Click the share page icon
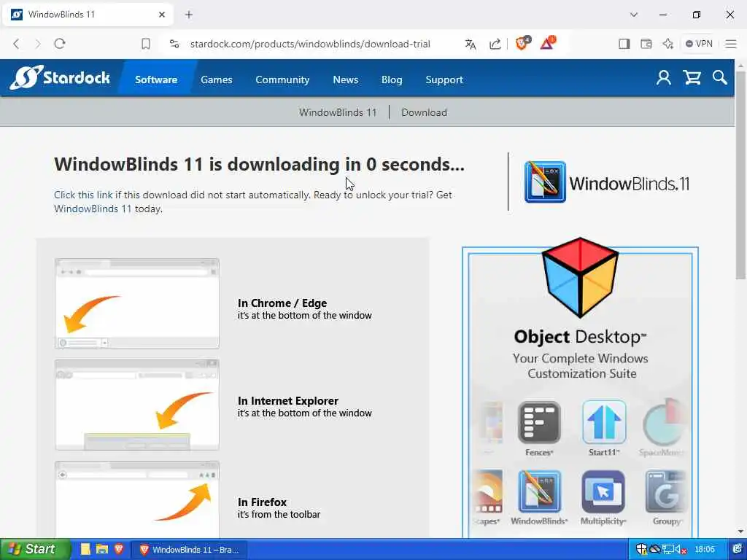The height and width of the screenshot is (560, 747). (495, 44)
